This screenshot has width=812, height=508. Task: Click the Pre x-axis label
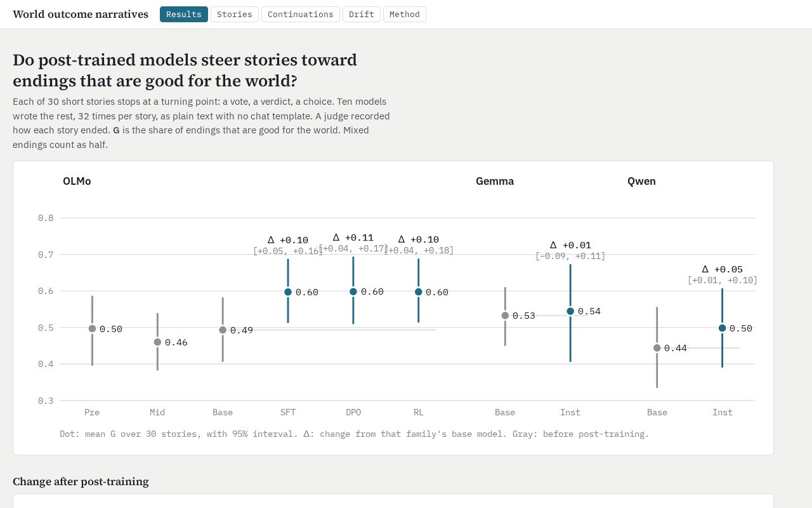[x=92, y=412]
